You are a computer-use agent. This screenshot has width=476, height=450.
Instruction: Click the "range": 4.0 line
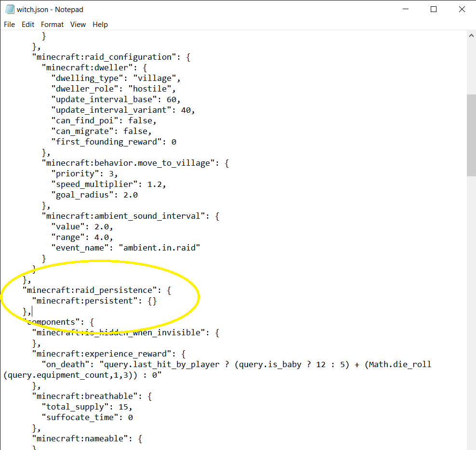click(x=82, y=238)
